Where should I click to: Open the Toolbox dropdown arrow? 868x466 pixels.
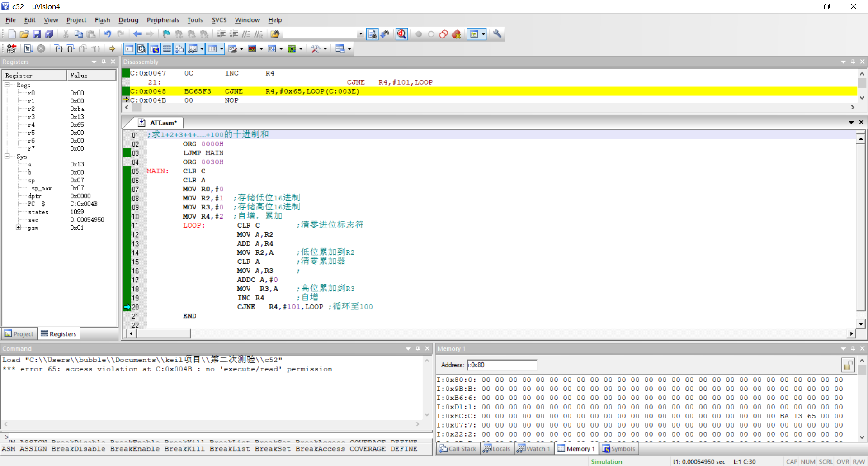tap(325, 49)
